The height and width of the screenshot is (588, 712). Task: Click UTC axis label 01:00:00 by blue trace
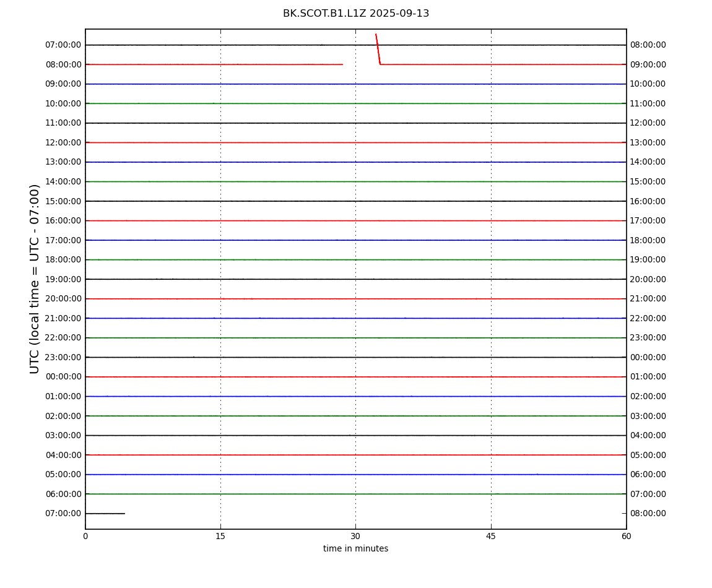pyautogui.click(x=63, y=396)
